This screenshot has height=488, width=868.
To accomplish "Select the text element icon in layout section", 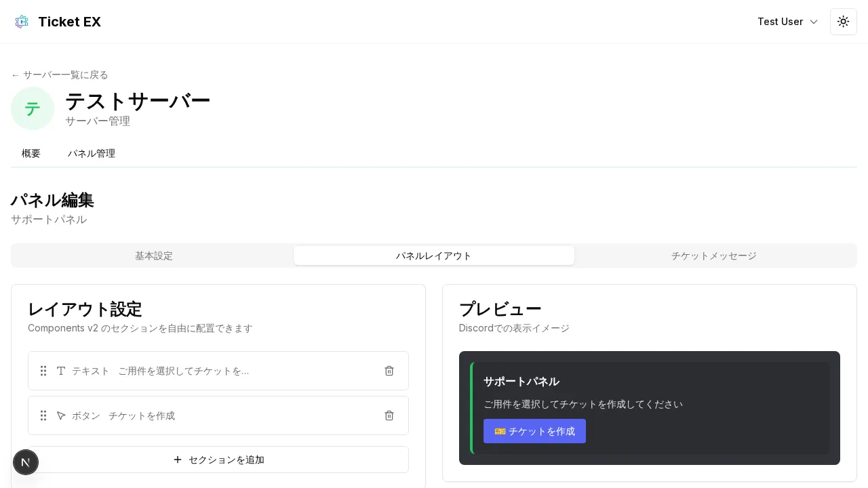I will click(x=61, y=371).
